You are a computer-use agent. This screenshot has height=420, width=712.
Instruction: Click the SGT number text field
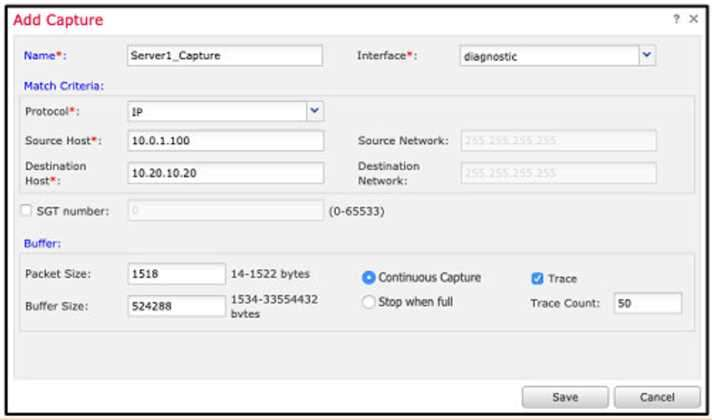tap(225, 211)
